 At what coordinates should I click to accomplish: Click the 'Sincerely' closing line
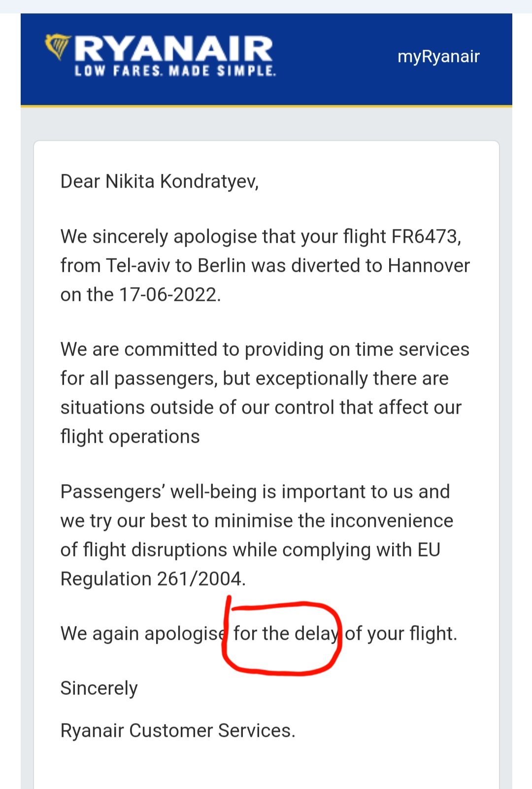pyautogui.click(x=99, y=689)
